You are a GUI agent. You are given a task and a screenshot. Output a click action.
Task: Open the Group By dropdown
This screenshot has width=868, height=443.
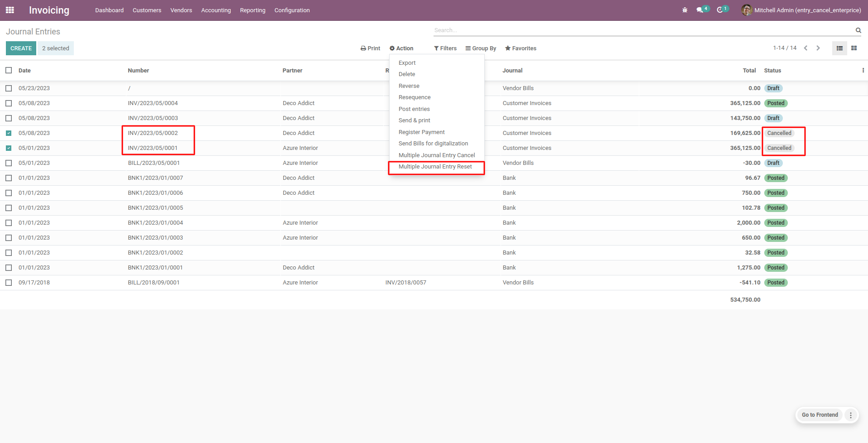(x=481, y=48)
